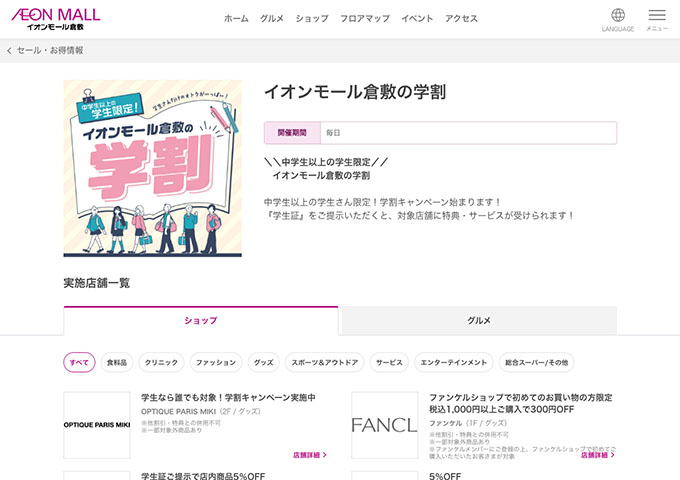Open the アクセス menu item
Image resolution: width=680 pixels, height=480 pixels.
[x=461, y=19]
